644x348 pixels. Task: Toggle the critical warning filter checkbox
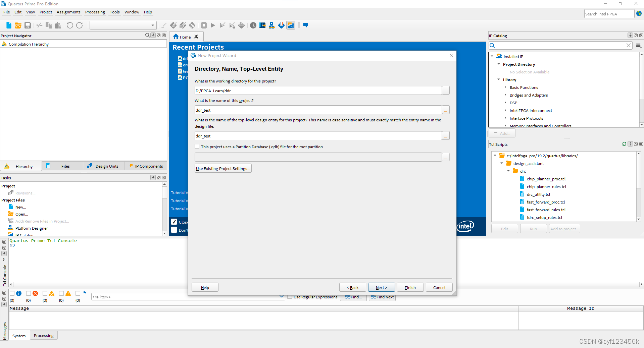pyautogui.click(x=45, y=293)
